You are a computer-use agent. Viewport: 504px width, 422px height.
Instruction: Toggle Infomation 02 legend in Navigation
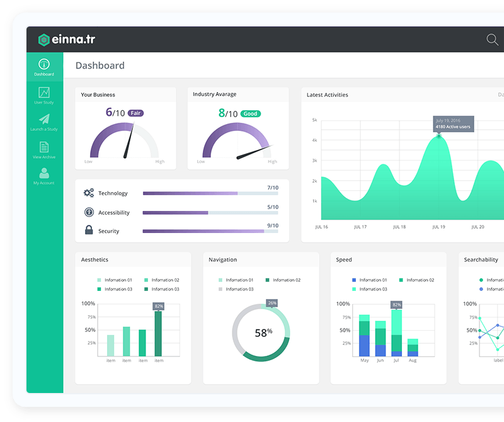[x=283, y=280]
